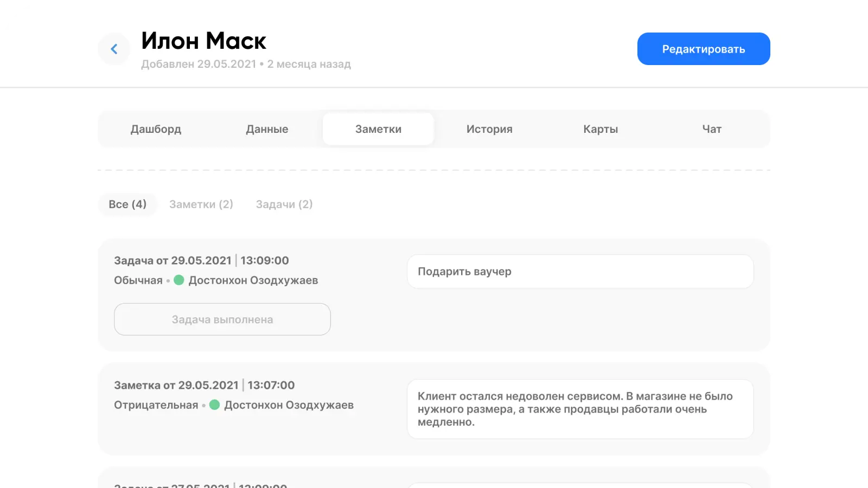Viewport: 868px width, 488px height.
Task: Click the back arrow next to Илон Маск
Action: click(114, 49)
